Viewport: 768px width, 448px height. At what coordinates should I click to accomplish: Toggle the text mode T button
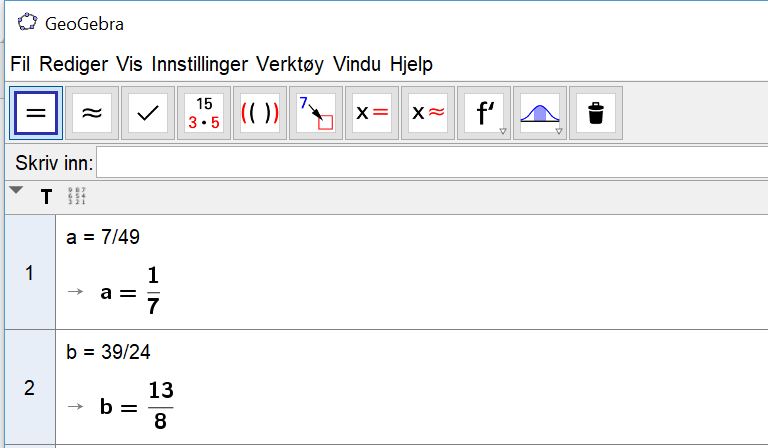[46, 197]
